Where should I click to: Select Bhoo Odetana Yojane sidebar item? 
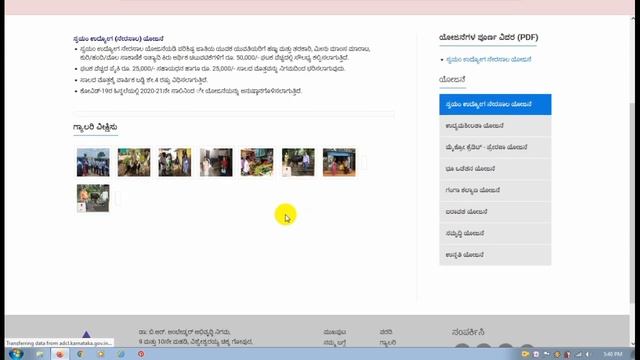(x=495, y=169)
